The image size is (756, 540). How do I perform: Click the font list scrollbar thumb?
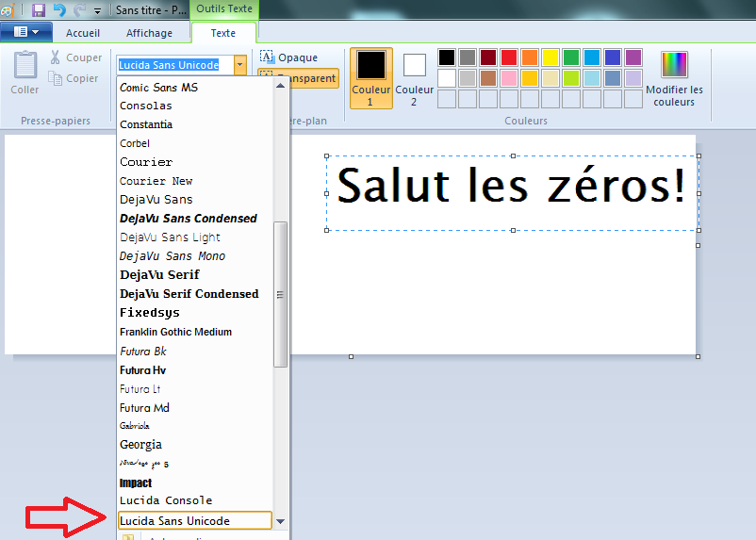(x=280, y=295)
